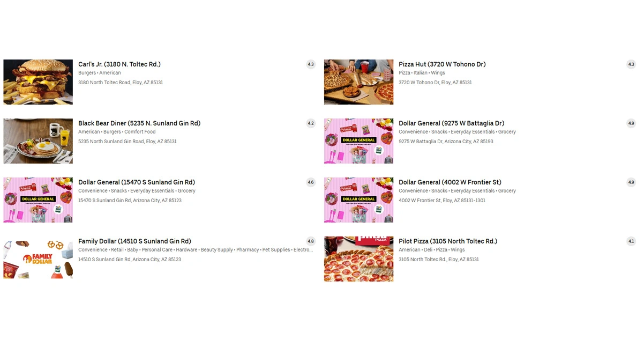Click the 4.3 rating badge for Carl's Jr.

(311, 64)
